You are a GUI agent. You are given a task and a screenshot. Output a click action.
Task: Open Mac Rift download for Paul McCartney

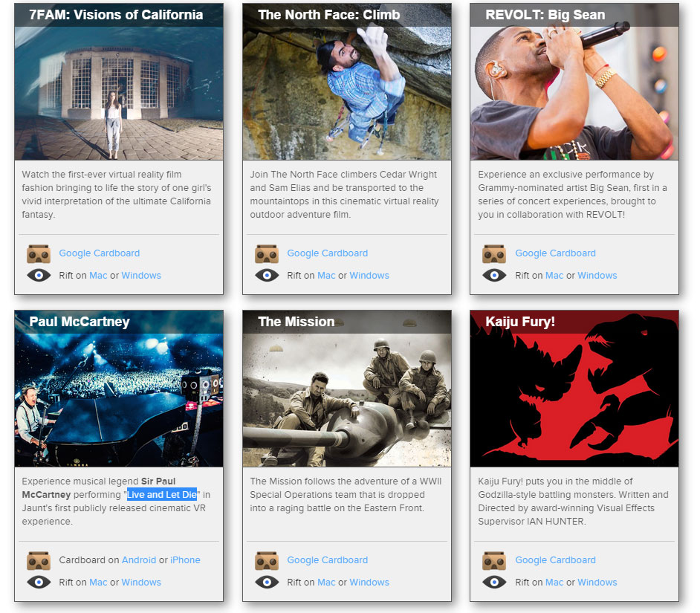(x=98, y=583)
